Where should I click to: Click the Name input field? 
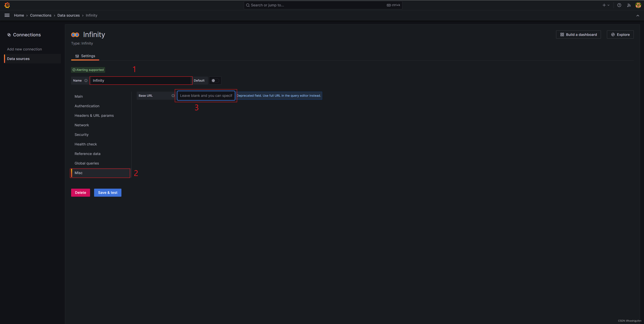141,80
